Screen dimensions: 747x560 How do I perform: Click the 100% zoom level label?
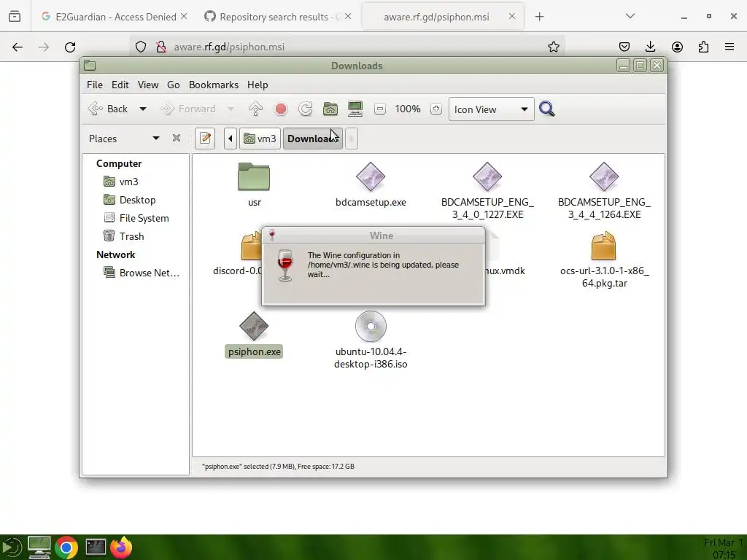(408, 109)
